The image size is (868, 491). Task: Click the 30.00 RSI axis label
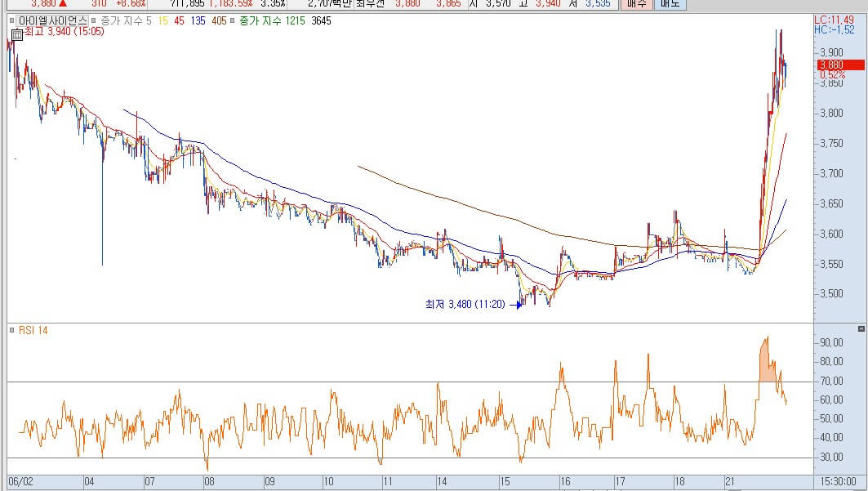pos(831,458)
